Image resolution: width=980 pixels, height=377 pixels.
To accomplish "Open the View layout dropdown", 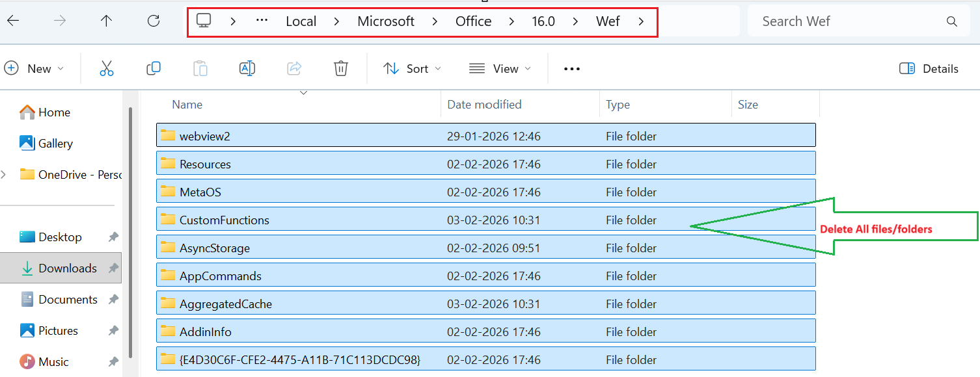I will point(500,69).
